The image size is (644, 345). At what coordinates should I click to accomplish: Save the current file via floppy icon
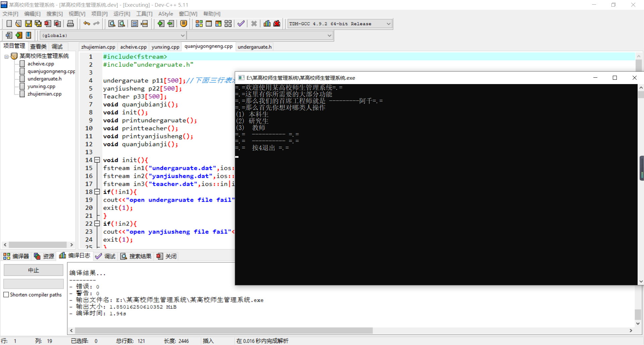coord(29,23)
